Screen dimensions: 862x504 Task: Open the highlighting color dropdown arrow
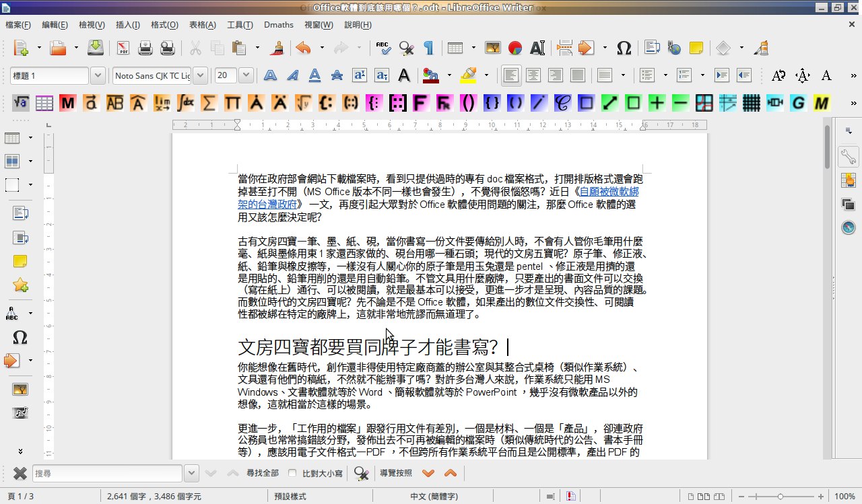(486, 75)
